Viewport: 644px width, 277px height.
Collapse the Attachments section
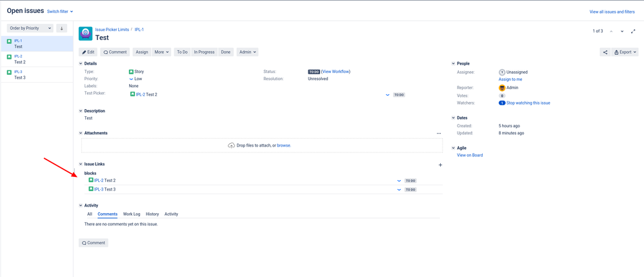click(81, 133)
